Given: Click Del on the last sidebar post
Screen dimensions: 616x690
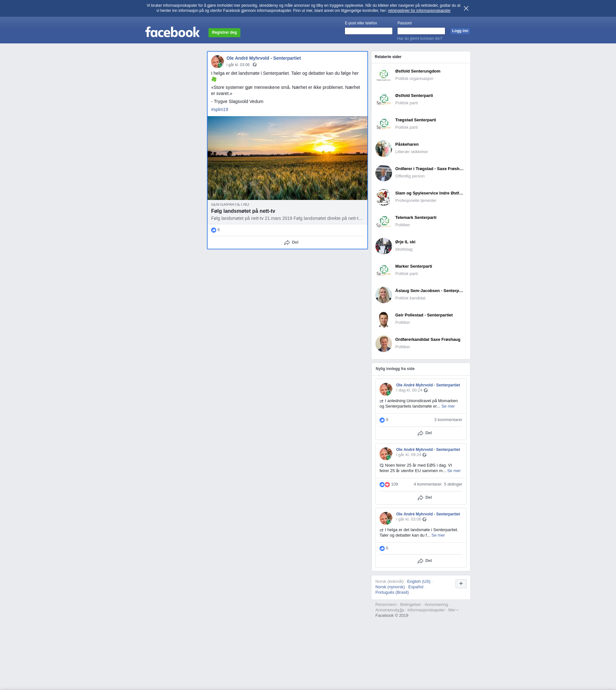Looking at the screenshot, I should point(424,561).
